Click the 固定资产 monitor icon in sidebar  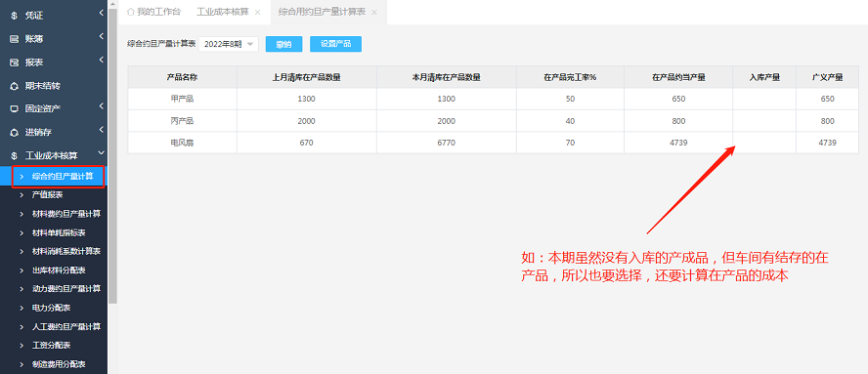pyautogui.click(x=15, y=108)
